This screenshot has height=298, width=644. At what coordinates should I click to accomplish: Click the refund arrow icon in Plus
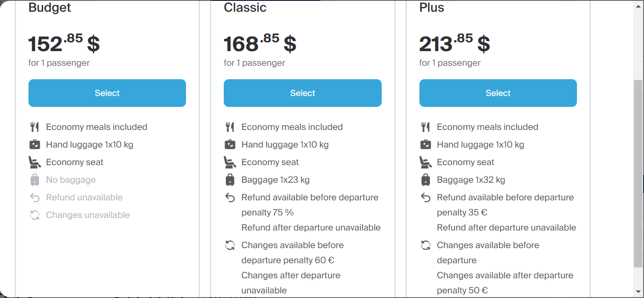(425, 197)
